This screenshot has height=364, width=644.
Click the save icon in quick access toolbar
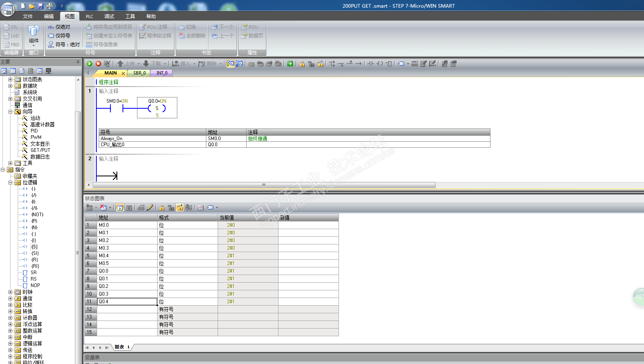[x=41, y=6]
